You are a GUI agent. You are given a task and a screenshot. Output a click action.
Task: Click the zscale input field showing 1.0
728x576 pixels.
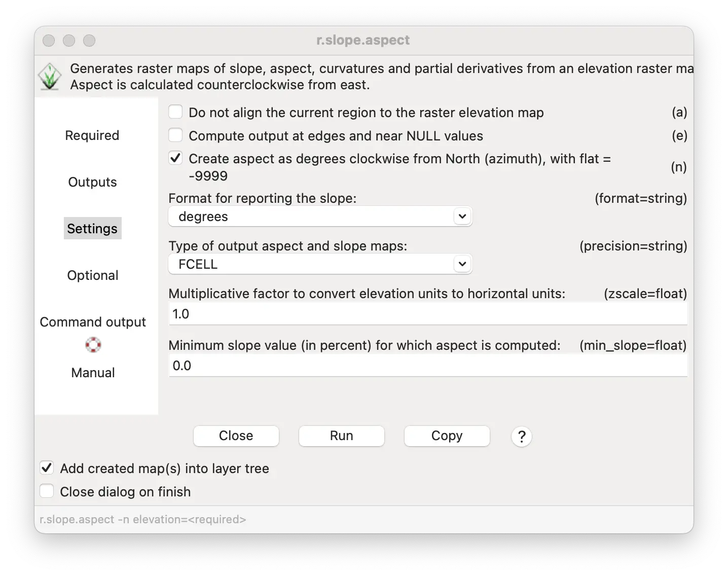428,314
